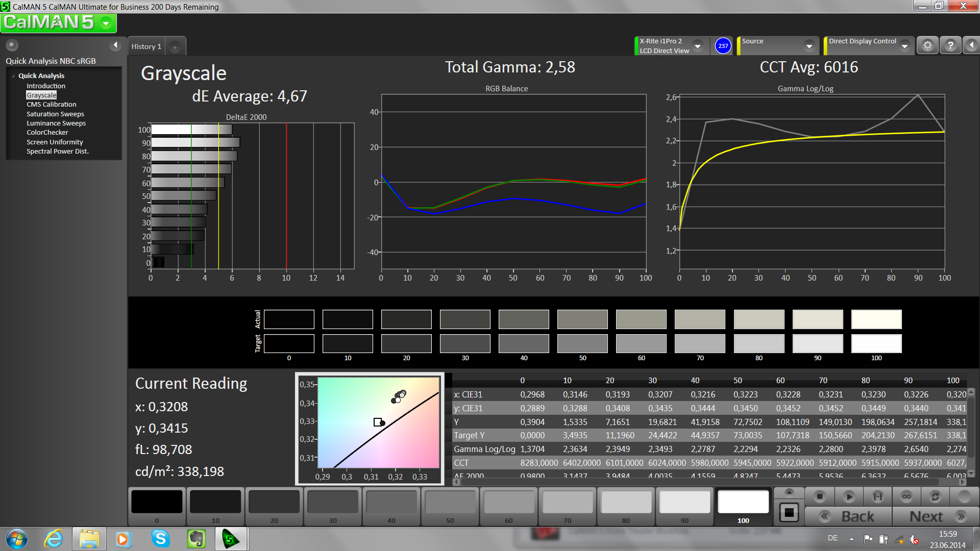
Task: Click the refresh loop icon
Action: 935,496
